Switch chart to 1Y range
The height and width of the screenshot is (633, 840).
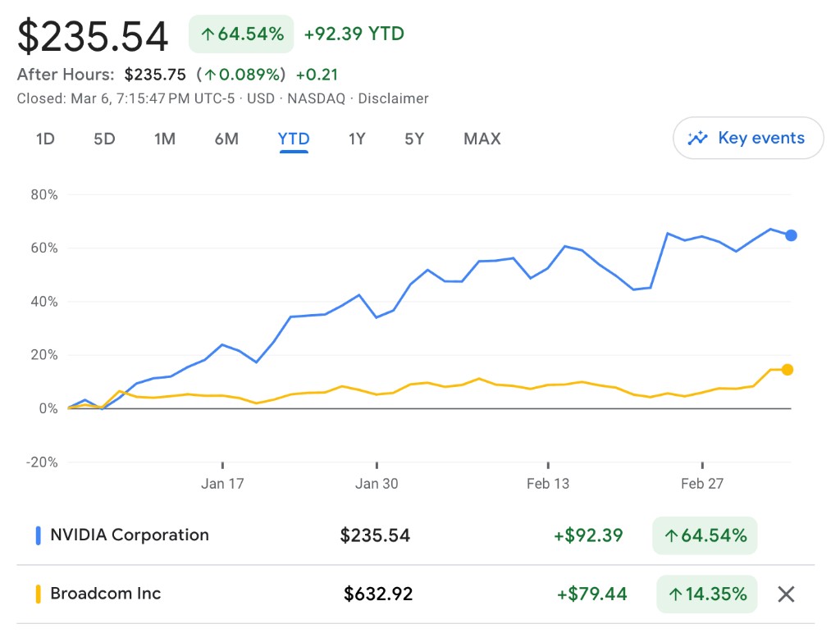point(357,139)
